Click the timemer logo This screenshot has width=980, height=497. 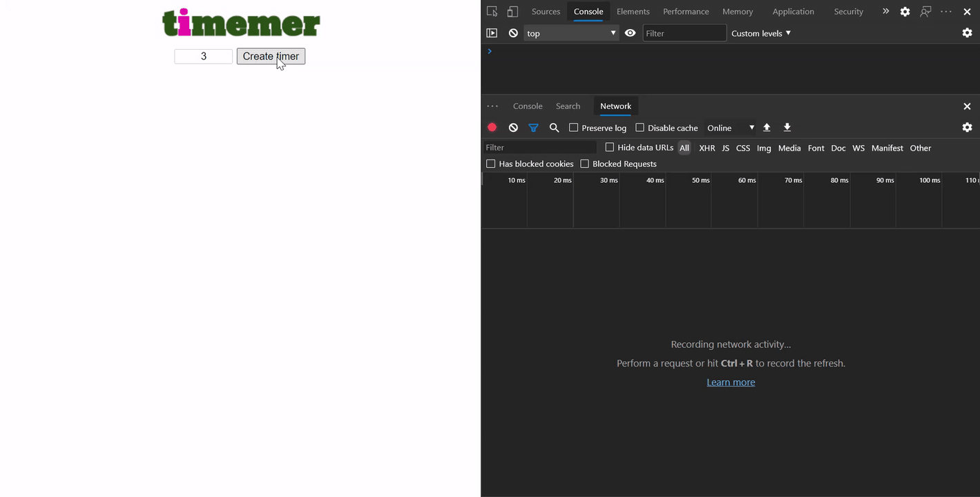241,23
